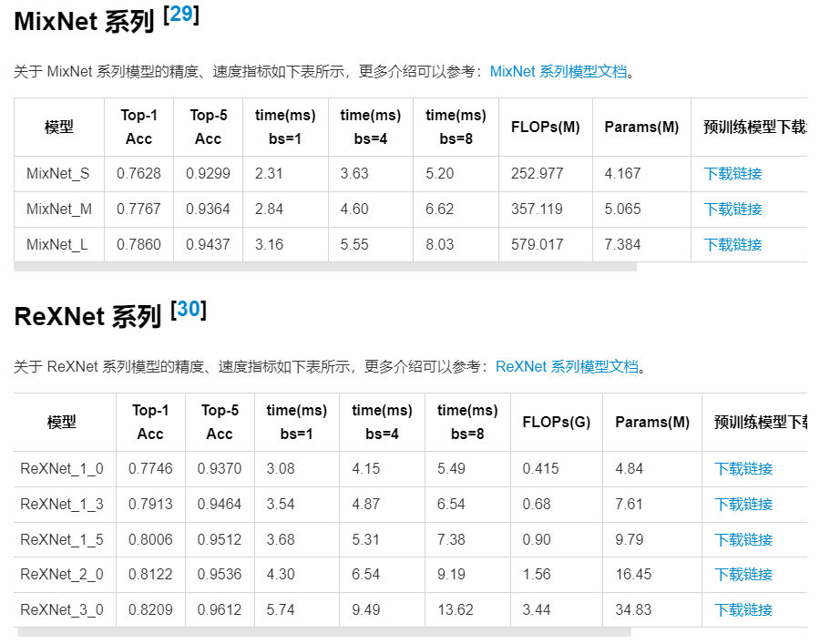Click Top-1 Acc value 0.7913
Image resolution: width=830 pixels, height=644 pixels.
coord(150,505)
